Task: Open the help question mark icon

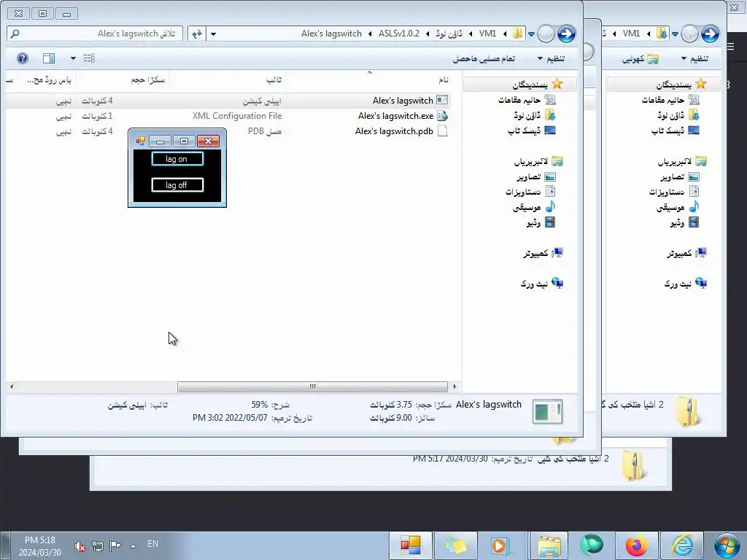Action: [23, 58]
